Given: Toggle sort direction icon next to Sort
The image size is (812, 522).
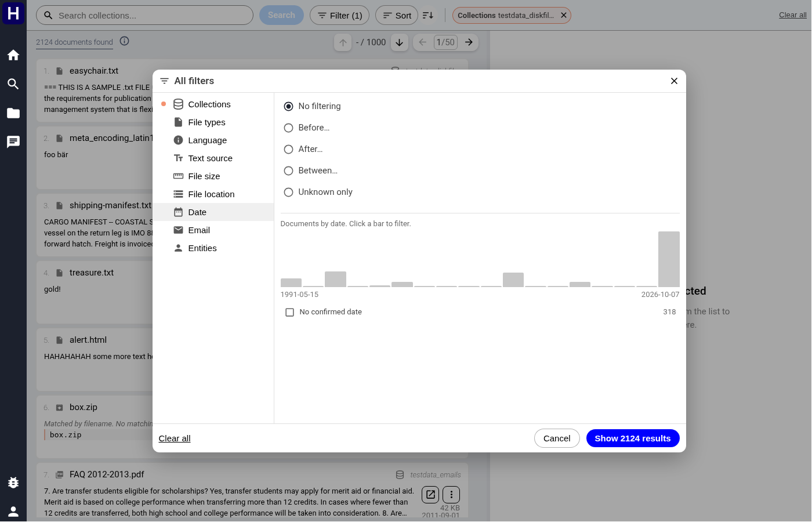Looking at the screenshot, I should pos(428,15).
